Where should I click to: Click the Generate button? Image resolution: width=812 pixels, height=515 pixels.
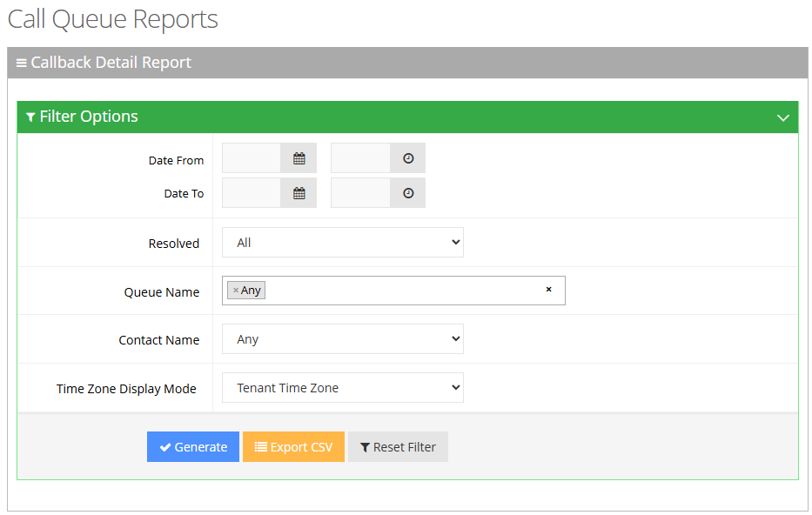coord(192,447)
